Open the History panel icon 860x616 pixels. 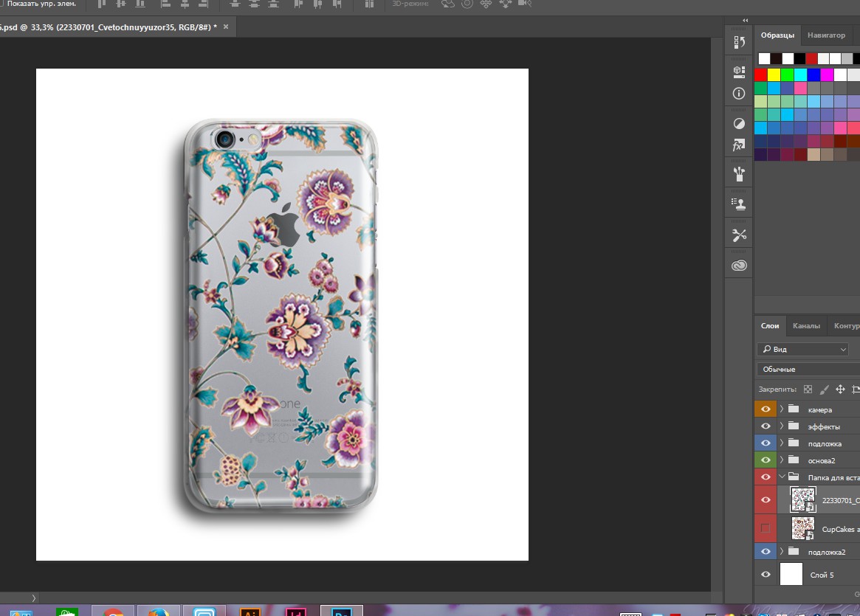point(739,42)
